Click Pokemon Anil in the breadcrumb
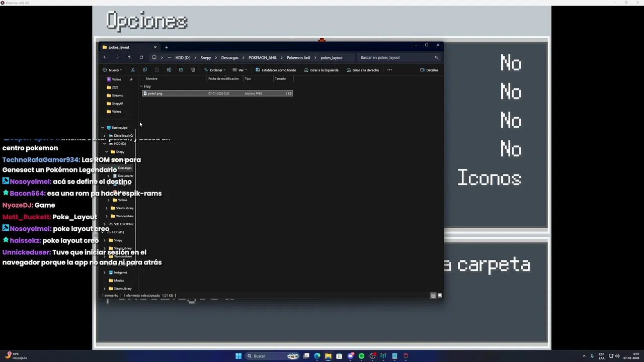644x362 pixels. point(298,58)
